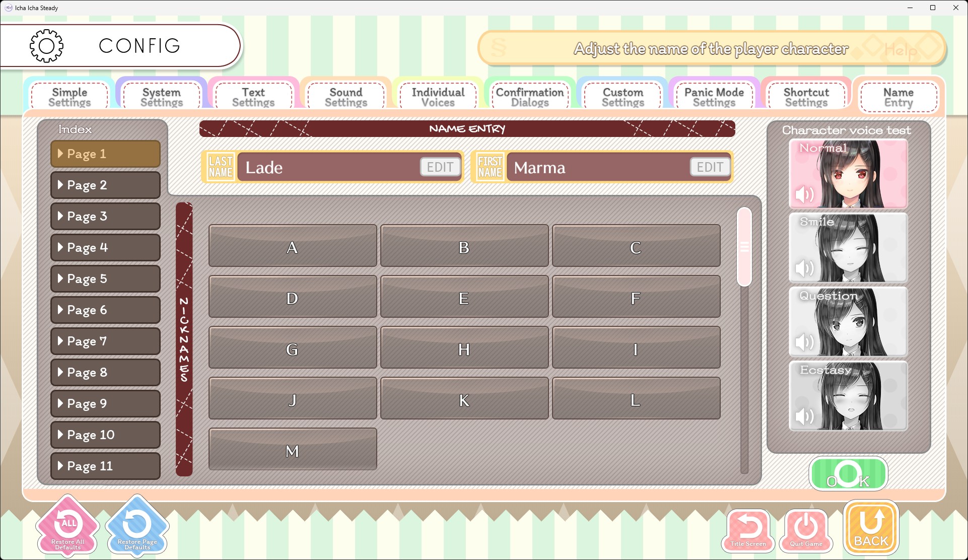Choose nickname letter A

293,246
